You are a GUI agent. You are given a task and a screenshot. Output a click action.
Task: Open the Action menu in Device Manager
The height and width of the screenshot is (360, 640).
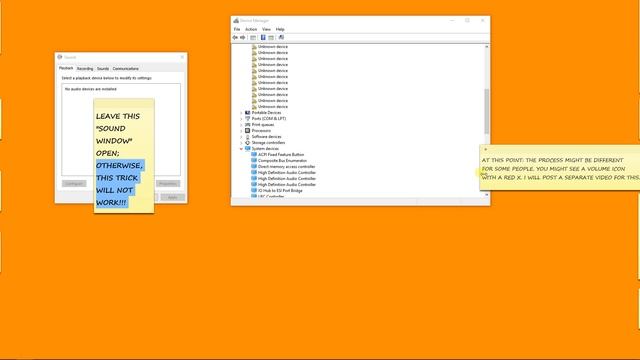(x=251, y=29)
